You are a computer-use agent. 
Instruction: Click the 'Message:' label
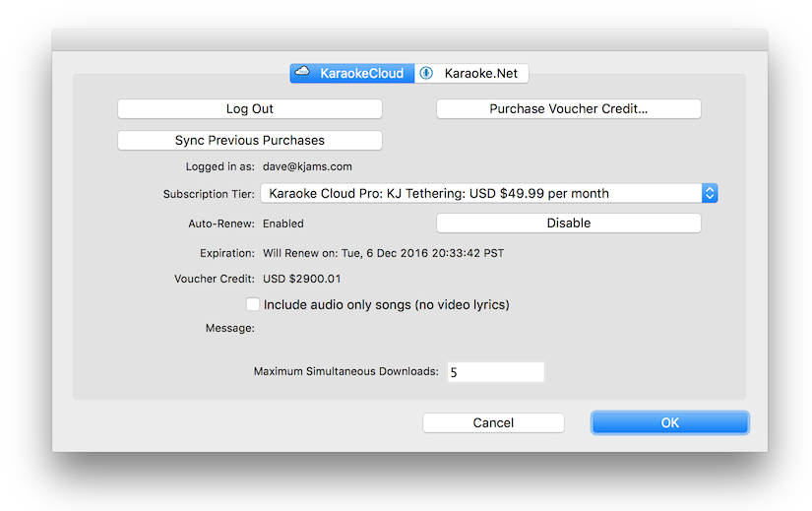pos(230,328)
